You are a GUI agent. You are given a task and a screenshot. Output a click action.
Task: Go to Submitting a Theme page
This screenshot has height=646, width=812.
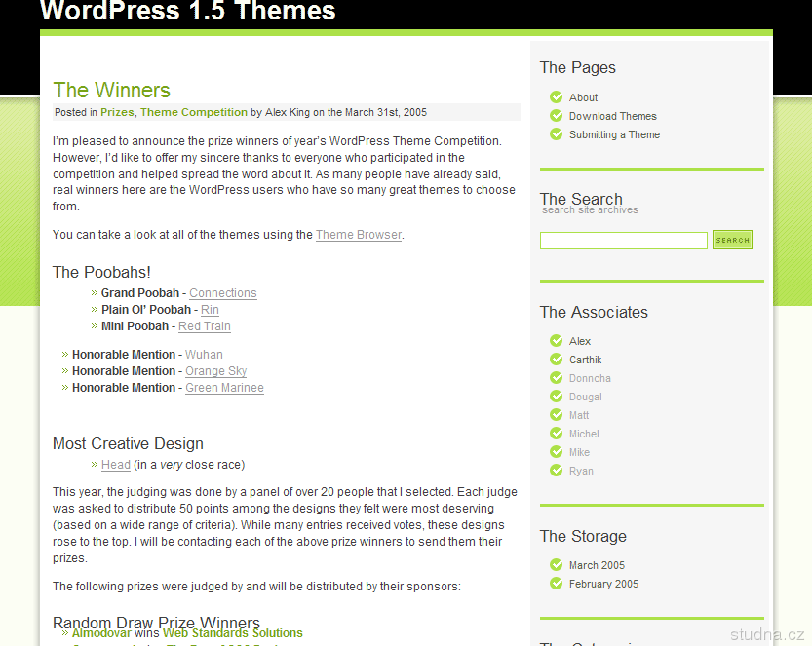614,134
